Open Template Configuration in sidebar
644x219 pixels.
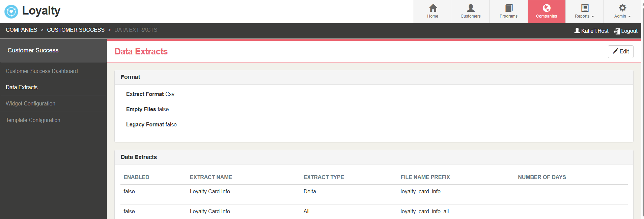(x=33, y=120)
